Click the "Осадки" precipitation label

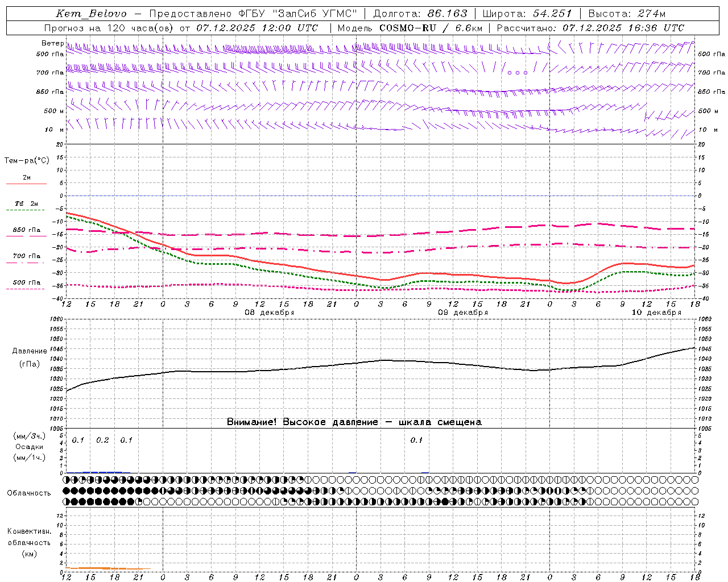click(x=30, y=447)
